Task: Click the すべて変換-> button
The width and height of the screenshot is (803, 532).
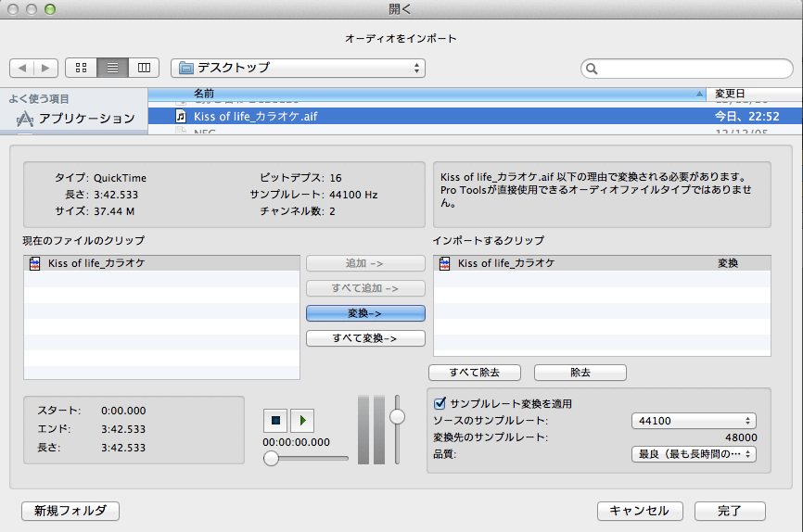Action: pos(365,338)
